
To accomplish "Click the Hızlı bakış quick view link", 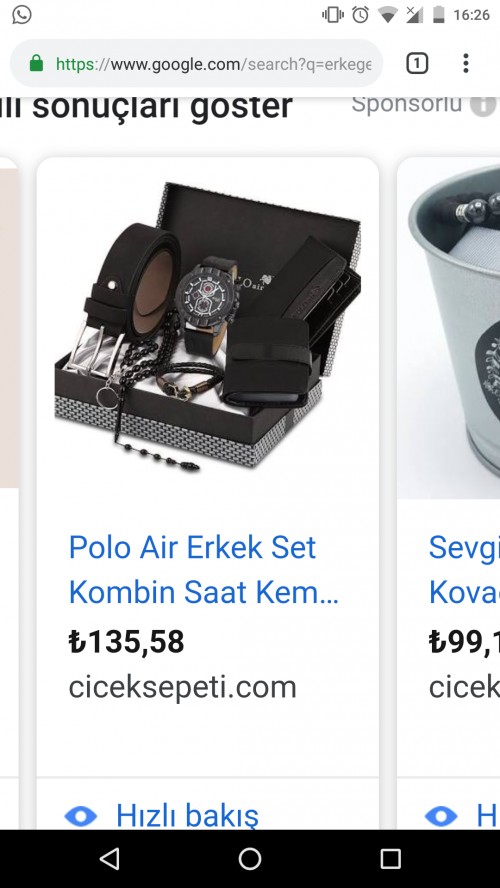I will tap(187, 816).
